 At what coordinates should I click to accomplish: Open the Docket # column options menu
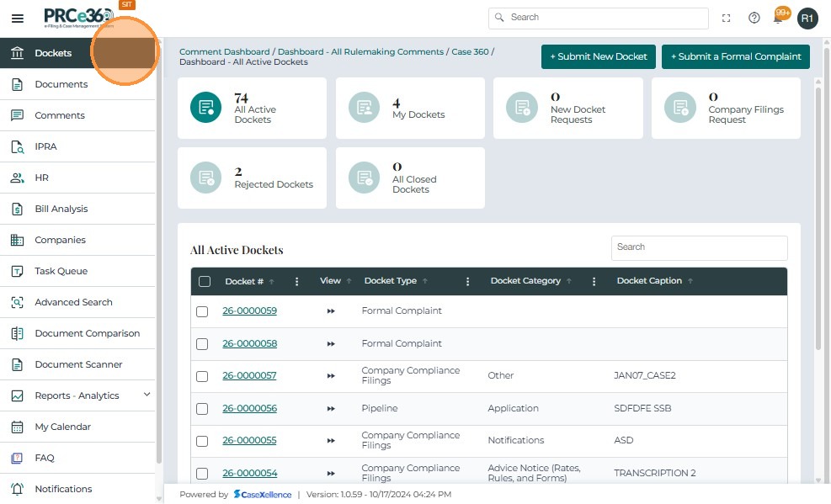click(x=296, y=282)
